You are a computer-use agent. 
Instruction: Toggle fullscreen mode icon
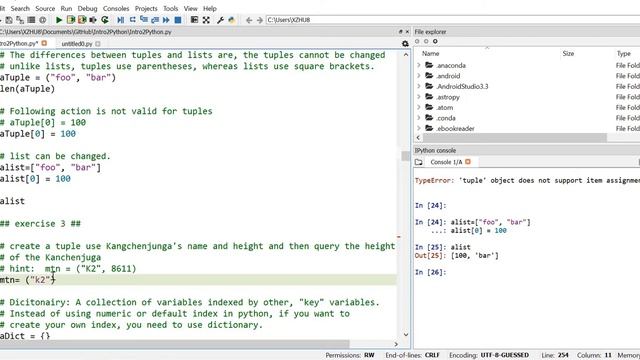click(x=206, y=20)
